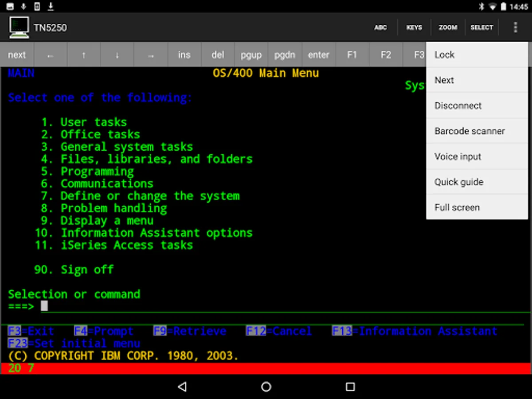This screenshot has height=399, width=532.
Task: Click F3=Exit function key label
Action: [31, 331]
